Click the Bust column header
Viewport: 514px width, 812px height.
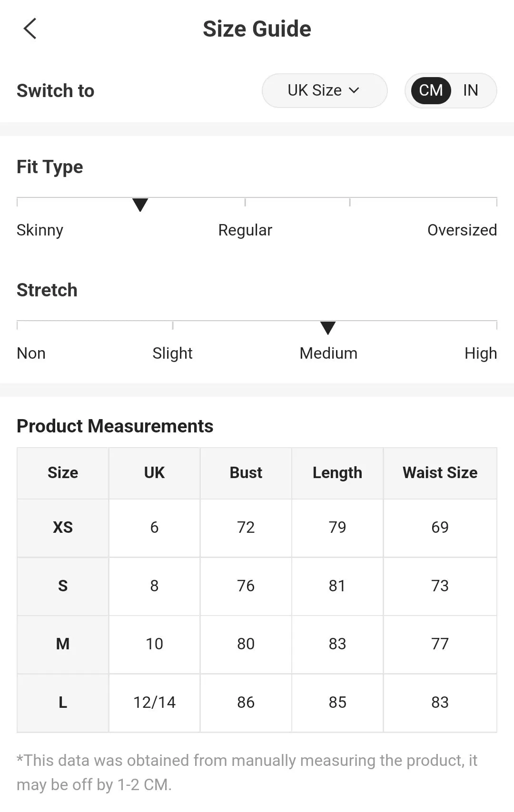point(246,473)
